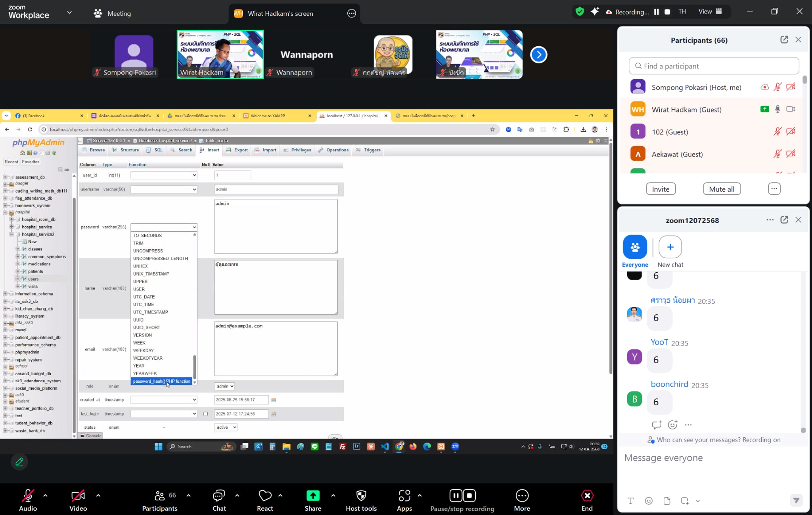Click the Invite button
Viewport: 812px width, 515px height.
tap(661, 189)
